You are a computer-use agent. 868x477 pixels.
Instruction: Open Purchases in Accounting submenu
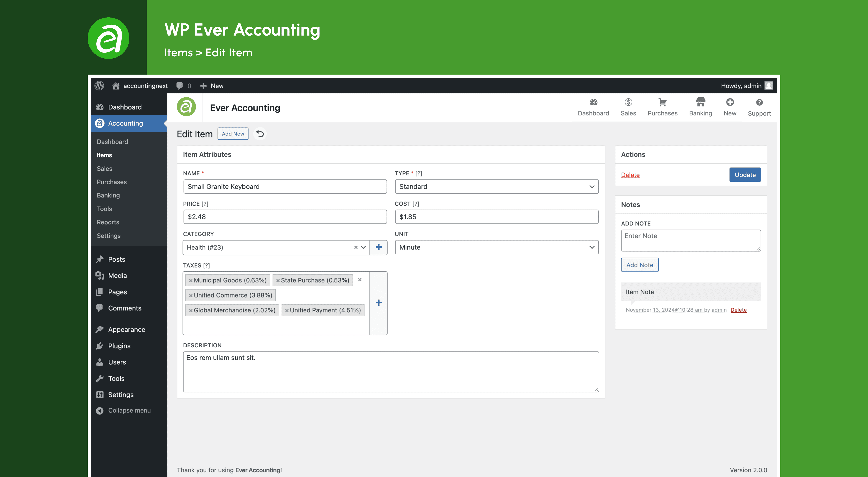pyautogui.click(x=112, y=182)
